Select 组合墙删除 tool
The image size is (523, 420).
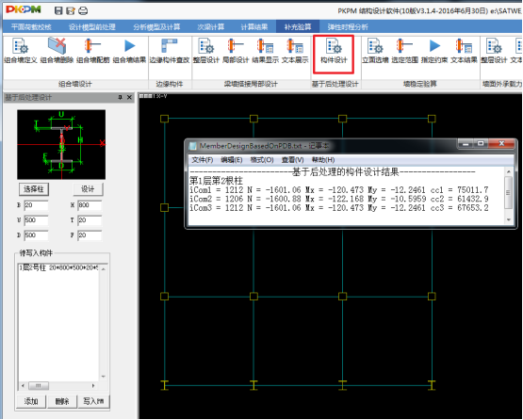[x=57, y=51]
